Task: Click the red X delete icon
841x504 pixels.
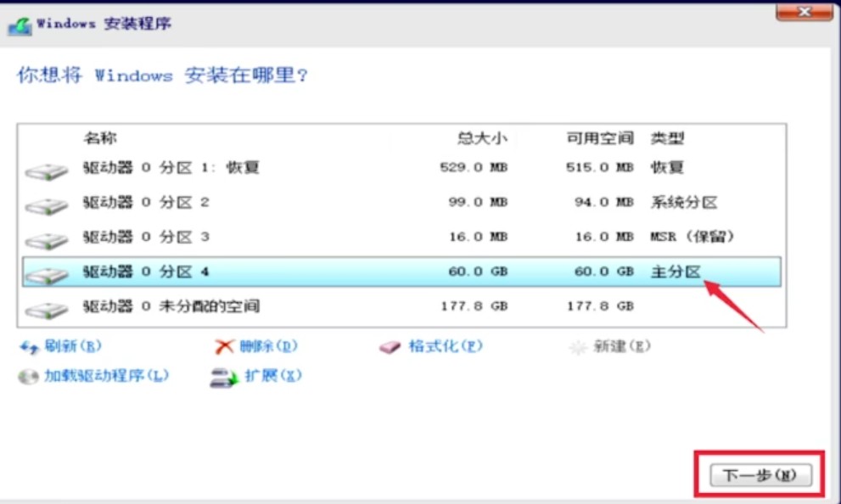Action: [224, 347]
